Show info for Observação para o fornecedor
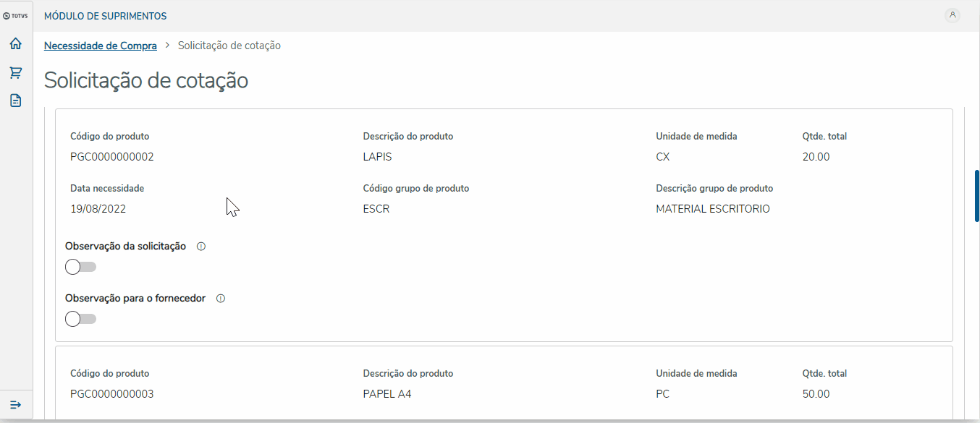The height and width of the screenshot is (423, 980). click(x=221, y=299)
